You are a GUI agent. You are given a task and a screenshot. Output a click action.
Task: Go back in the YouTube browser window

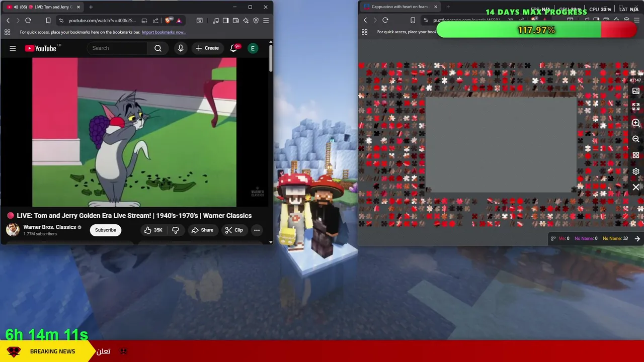coord(8,21)
